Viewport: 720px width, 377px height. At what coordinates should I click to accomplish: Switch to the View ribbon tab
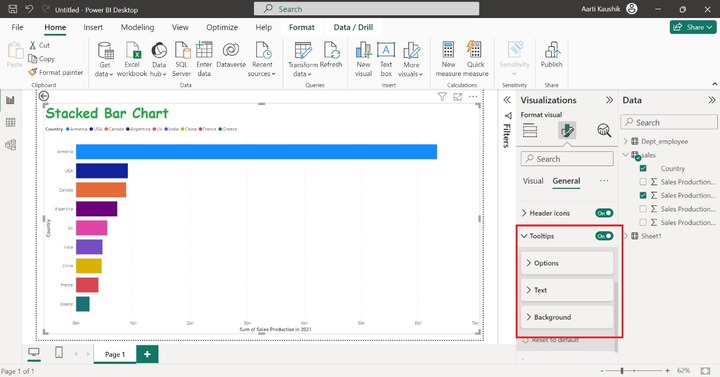pyautogui.click(x=180, y=27)
